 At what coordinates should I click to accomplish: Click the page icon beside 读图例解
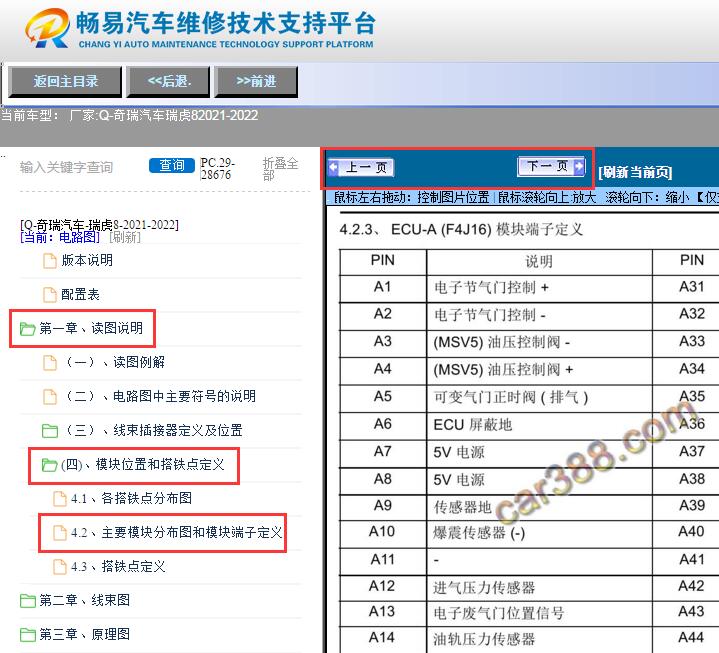coord(50,362)
